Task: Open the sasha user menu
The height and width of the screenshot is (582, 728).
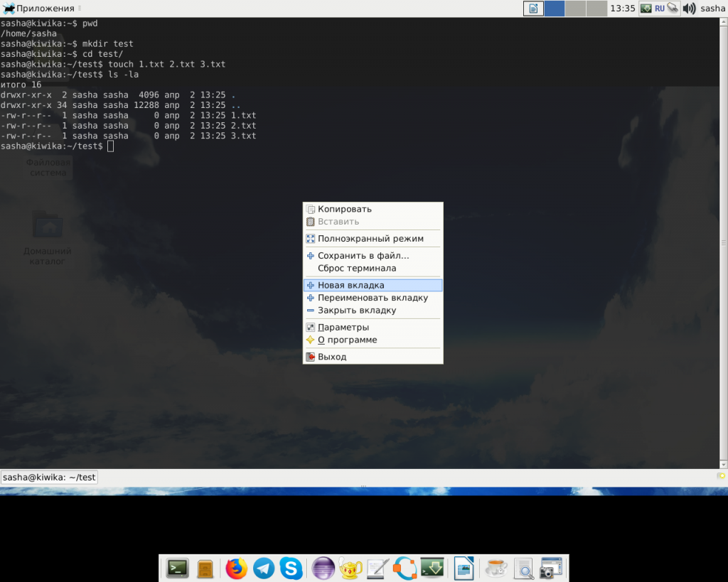Action: pos(712,9)
